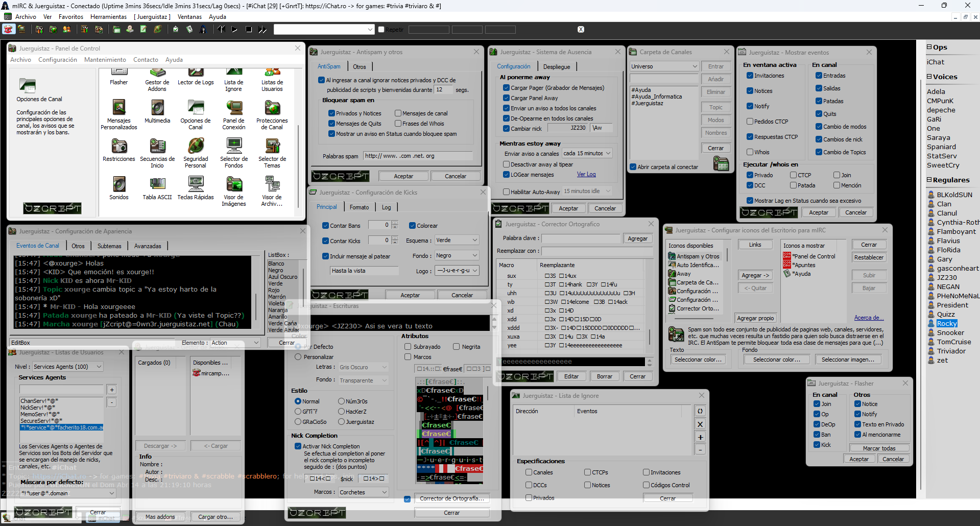
Task: Click the X delete icon in Lista de Ignore
Action: tap(700, 424)
